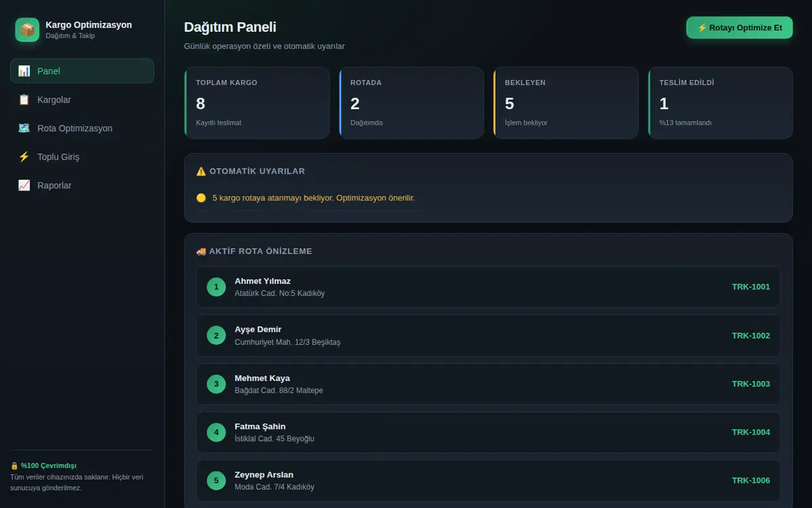Click address Bağdat Cad. 88/2 Maltepe
Image resolution: width=812 pixels, height=508 pixels.
279,391
